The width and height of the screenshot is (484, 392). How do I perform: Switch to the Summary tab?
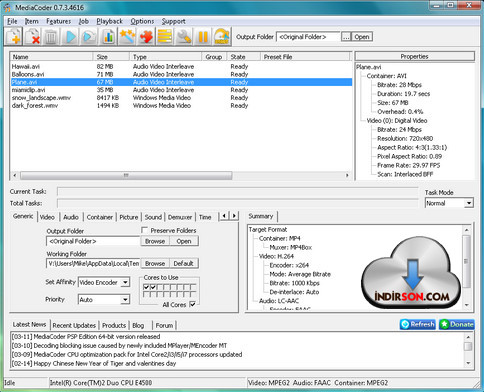click(261, 216)
